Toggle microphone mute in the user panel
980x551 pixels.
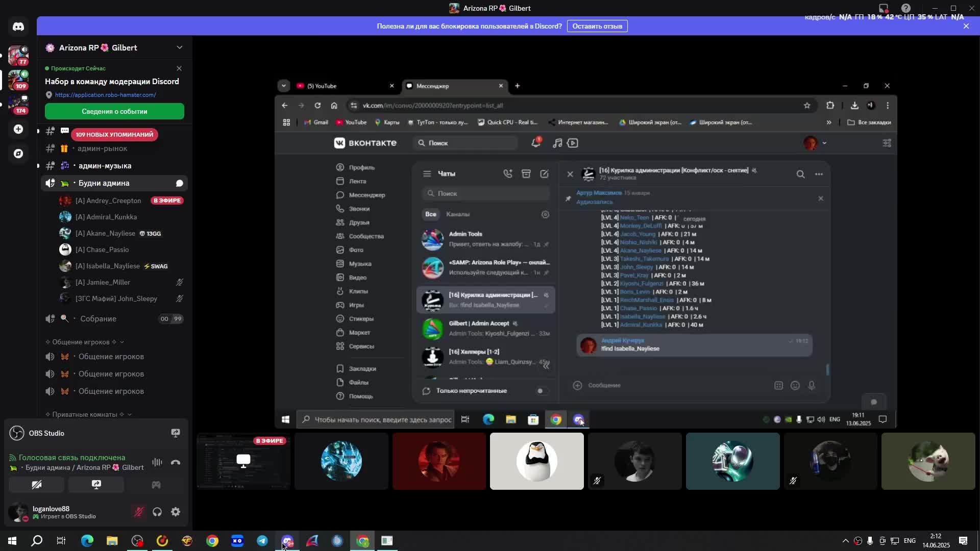tap(138, 512)
